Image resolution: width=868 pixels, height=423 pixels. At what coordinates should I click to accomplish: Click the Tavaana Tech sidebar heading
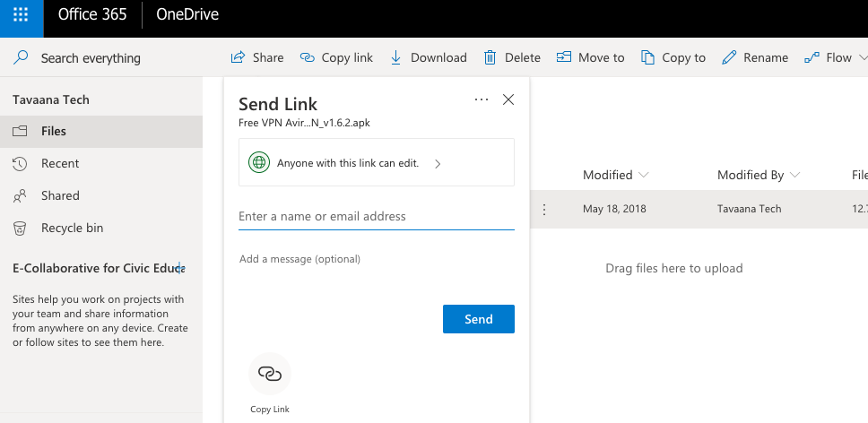51,100
